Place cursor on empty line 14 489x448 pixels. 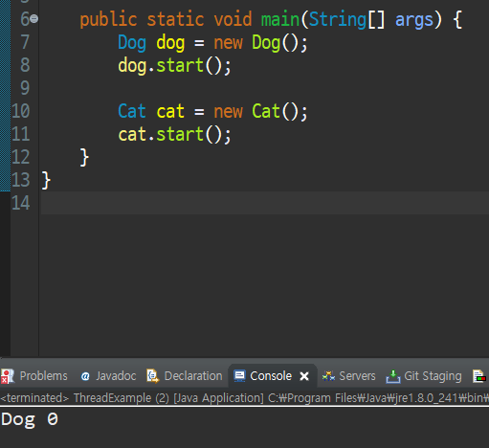[x=265, y=203]
